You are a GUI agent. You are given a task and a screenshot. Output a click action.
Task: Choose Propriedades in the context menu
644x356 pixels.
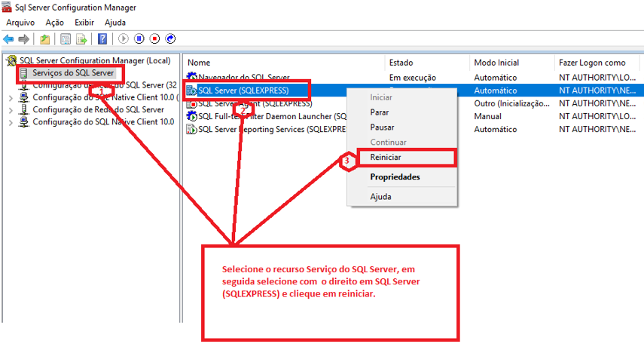pyautogui.click(x=395, y=177)
